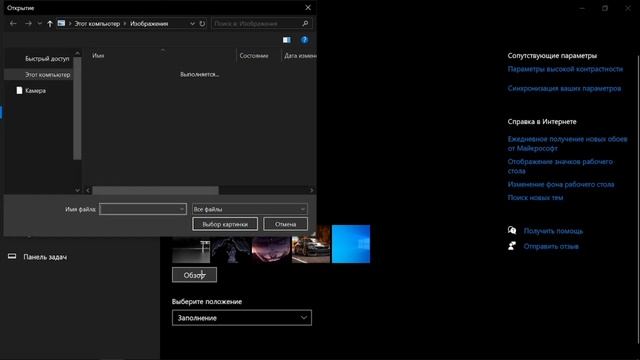
Task: Open the blue help question icon
Action: coord(304,40)
